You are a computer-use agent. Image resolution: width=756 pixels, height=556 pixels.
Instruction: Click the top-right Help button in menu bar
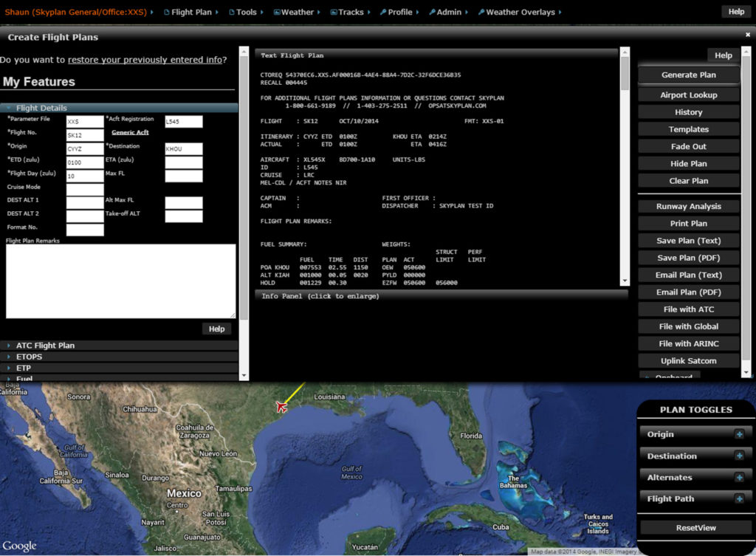(736, 12)
